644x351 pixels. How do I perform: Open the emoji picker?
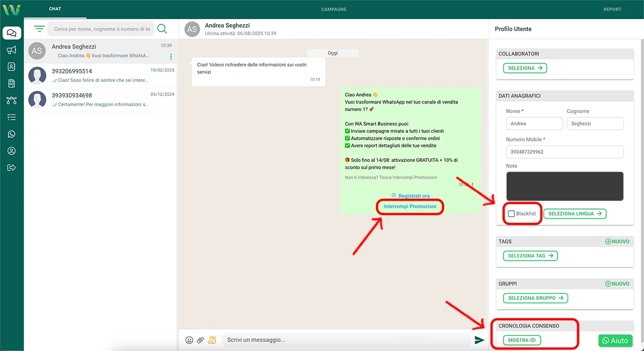(189, 340)
